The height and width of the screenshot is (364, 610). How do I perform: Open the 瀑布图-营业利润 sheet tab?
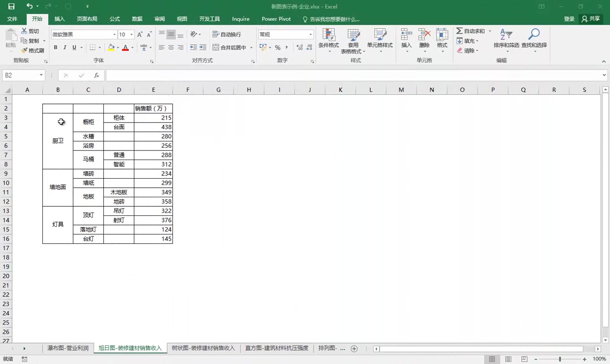point(68,349)
